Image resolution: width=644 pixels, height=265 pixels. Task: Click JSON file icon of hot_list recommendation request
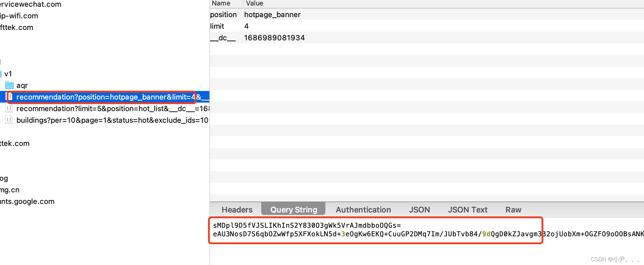click(9, 108)
